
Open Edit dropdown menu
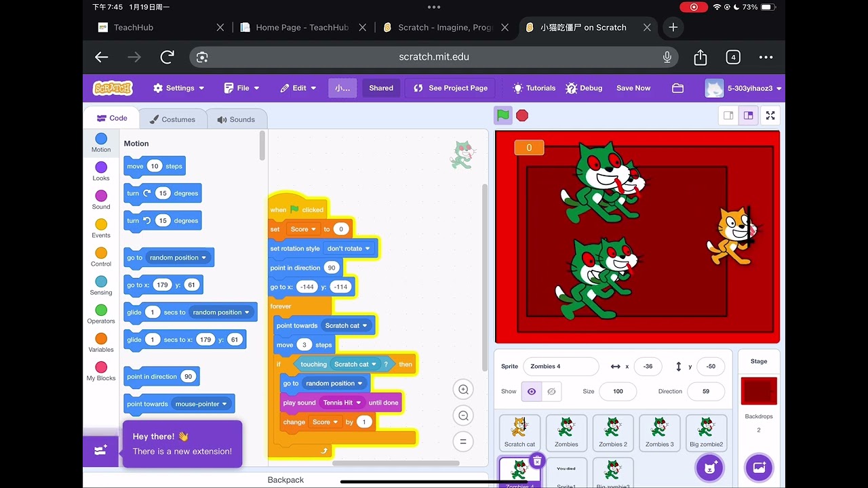298,88
